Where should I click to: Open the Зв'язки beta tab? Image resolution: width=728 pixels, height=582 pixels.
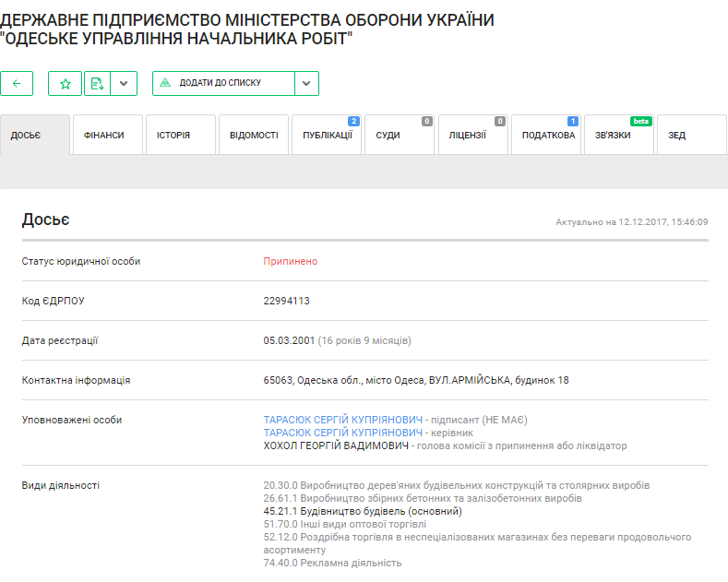(618, 136)
